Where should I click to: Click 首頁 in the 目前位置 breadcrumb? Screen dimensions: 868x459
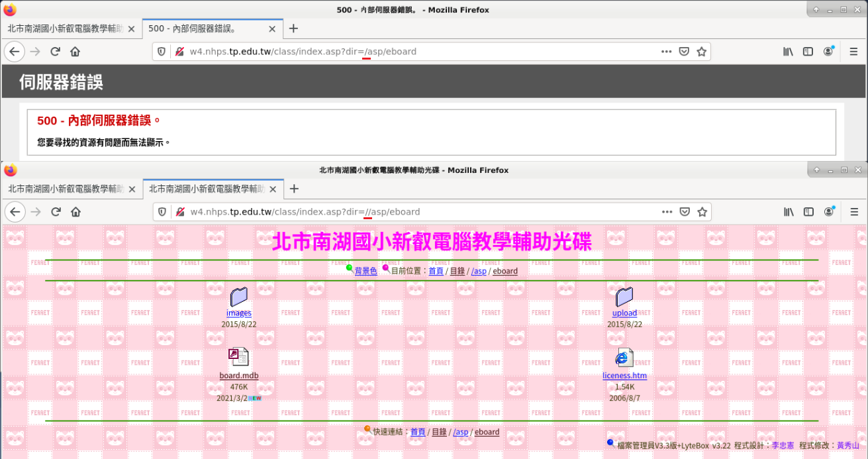tap(436, 271)
